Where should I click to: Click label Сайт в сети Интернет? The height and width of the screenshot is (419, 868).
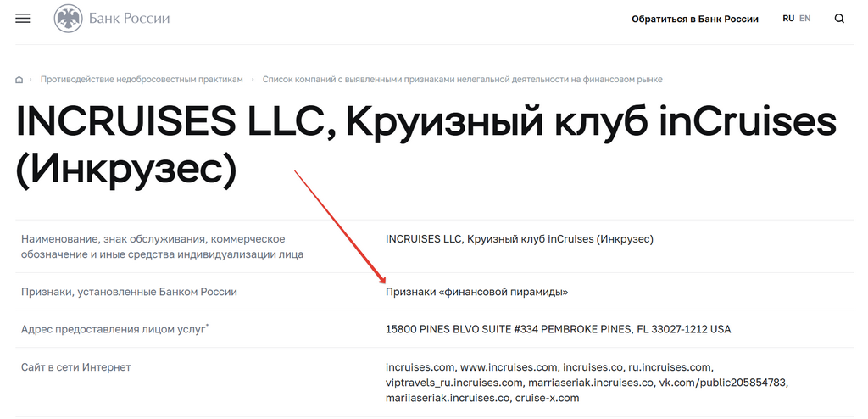tap(75, 367)
